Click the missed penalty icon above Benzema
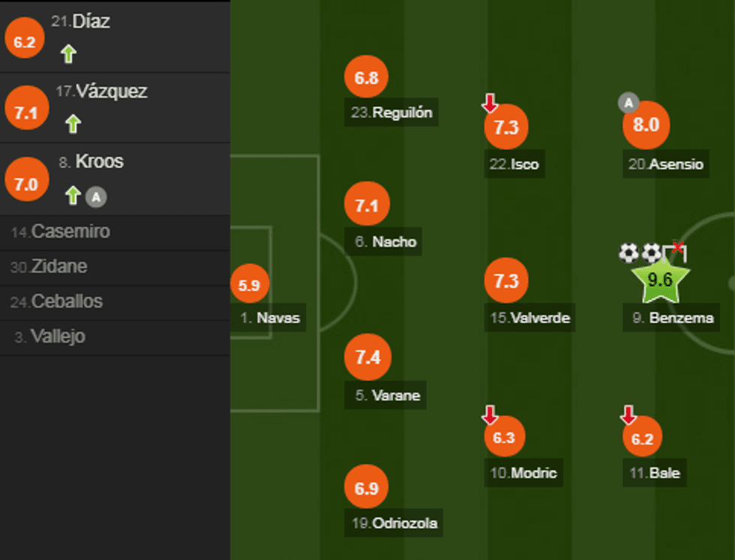Screen dimensions: 735x560 675,251
